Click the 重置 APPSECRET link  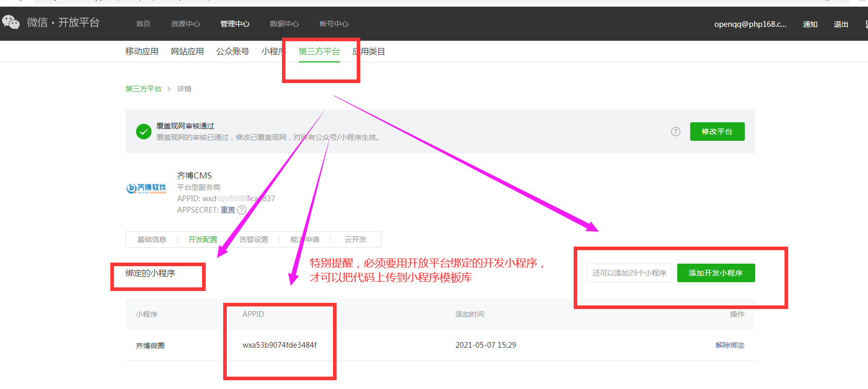click(x=228, y=210)
